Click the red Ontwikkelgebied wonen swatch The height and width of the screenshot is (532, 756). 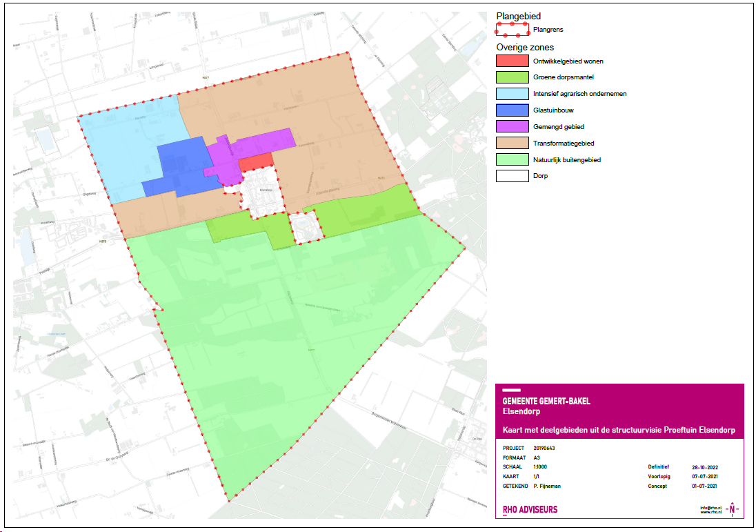[513, 61]
